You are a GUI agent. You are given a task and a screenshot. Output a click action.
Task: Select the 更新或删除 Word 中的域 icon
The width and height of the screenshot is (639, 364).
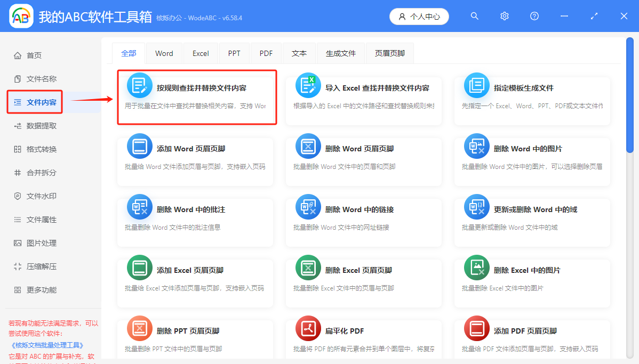(x=476, y=208)
